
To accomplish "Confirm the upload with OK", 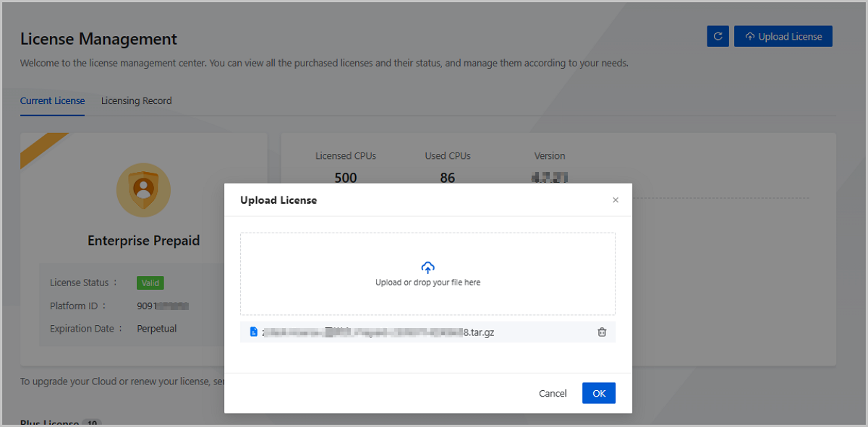I will [598, 393].
